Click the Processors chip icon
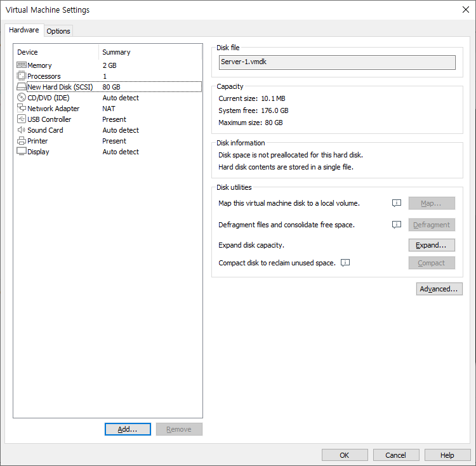Viewport: 476px width, 466px height. 21,76
